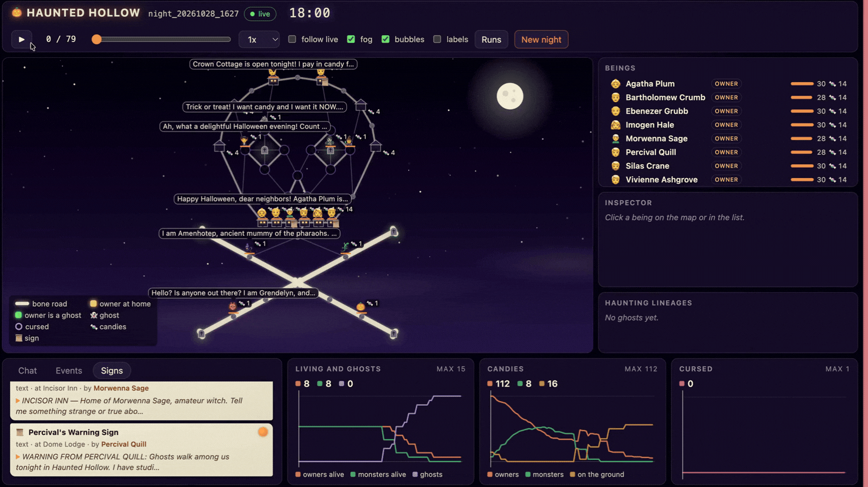Viewport: 868px width, 487px height.
Task: Select Imogen Hale's avatar in the Beings list
Action: click(x=616, y=125)
